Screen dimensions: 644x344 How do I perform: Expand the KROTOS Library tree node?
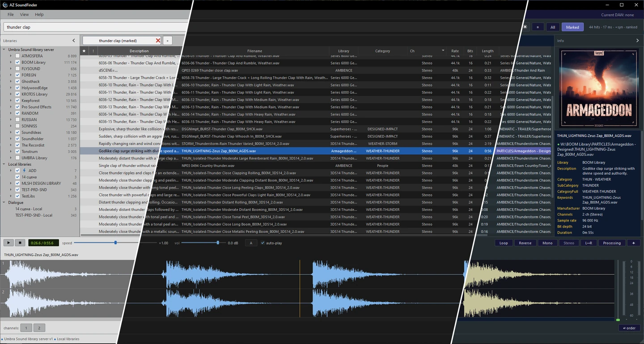(x=11, y=94)
